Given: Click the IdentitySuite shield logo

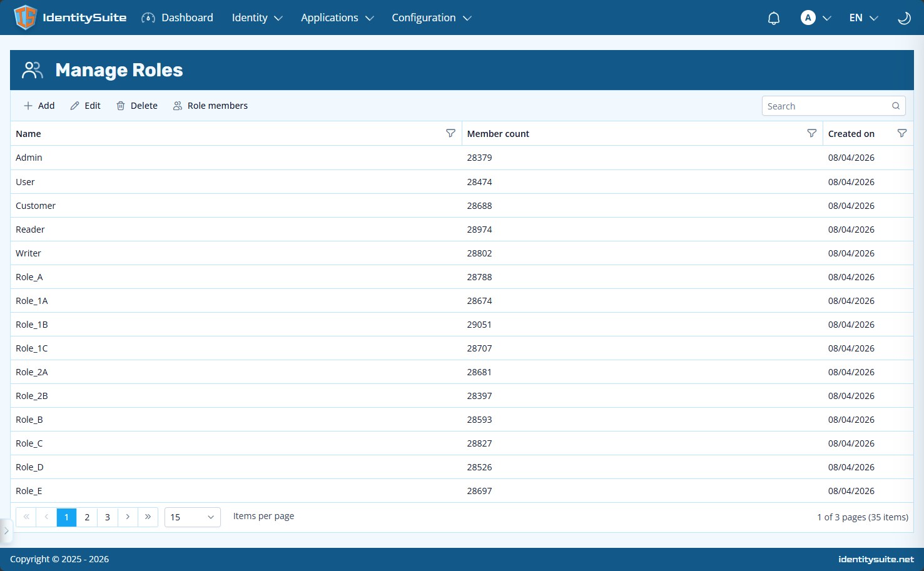Looking at the screenshot, I should [26, 18].
